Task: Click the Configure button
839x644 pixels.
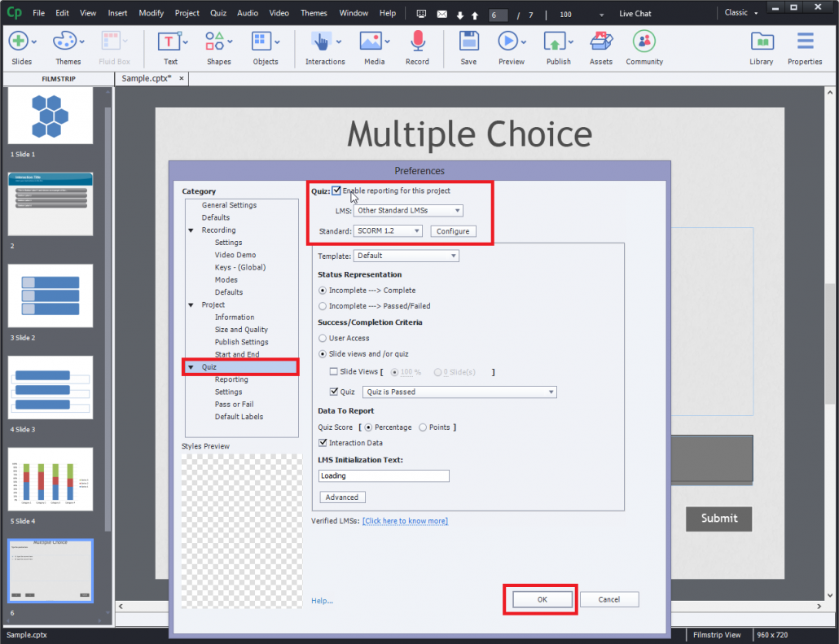Action: (453, 230)
